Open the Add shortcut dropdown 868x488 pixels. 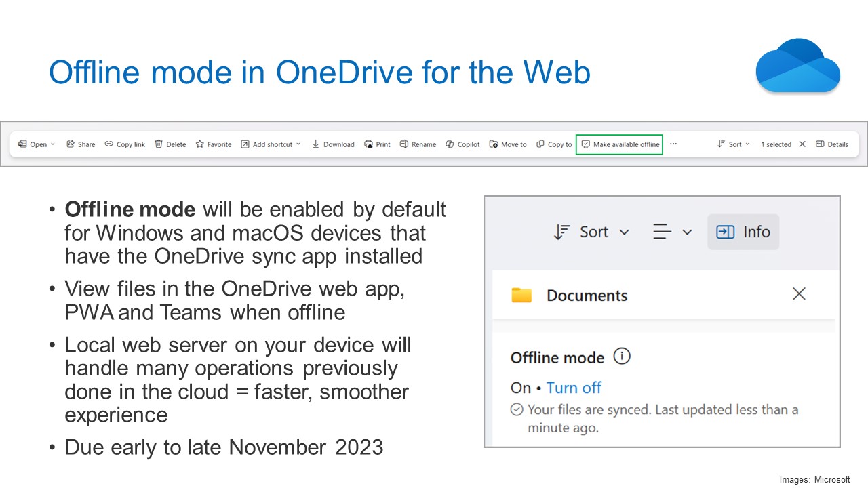coord(298,144)
